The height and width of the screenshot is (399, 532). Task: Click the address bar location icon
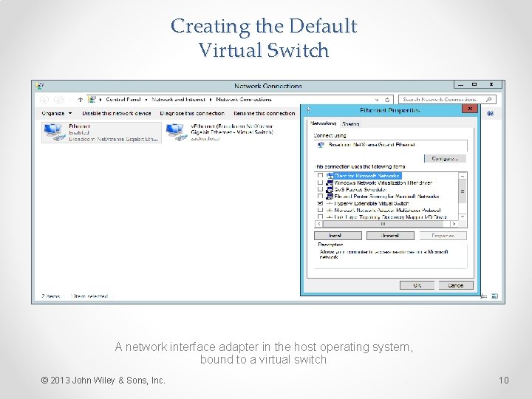pyautogui.click(x=92, y=100)
